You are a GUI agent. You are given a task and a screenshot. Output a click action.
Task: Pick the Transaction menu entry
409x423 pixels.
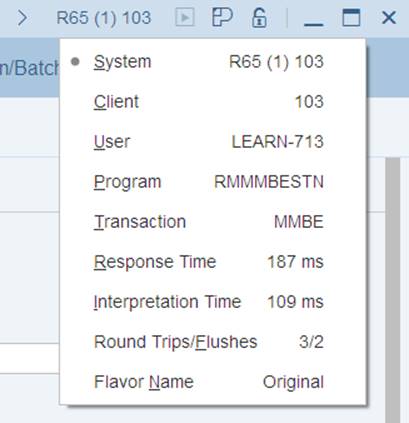point(213,222)
